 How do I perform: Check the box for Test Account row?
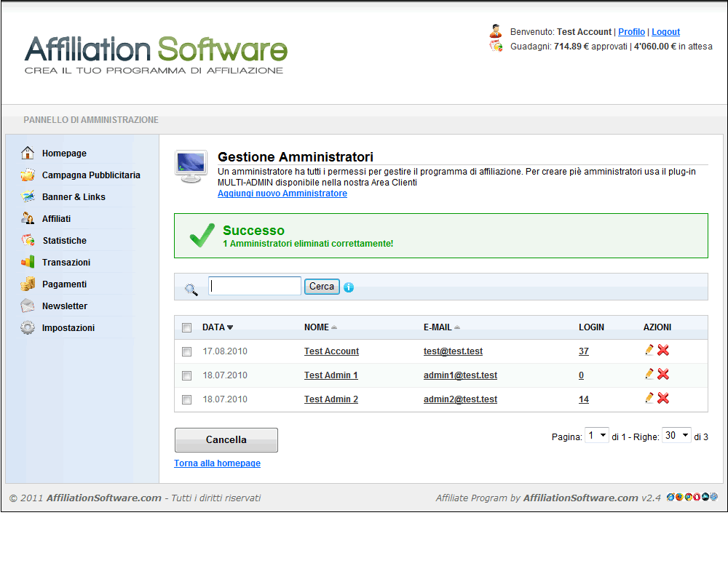(x=186, y=352)
